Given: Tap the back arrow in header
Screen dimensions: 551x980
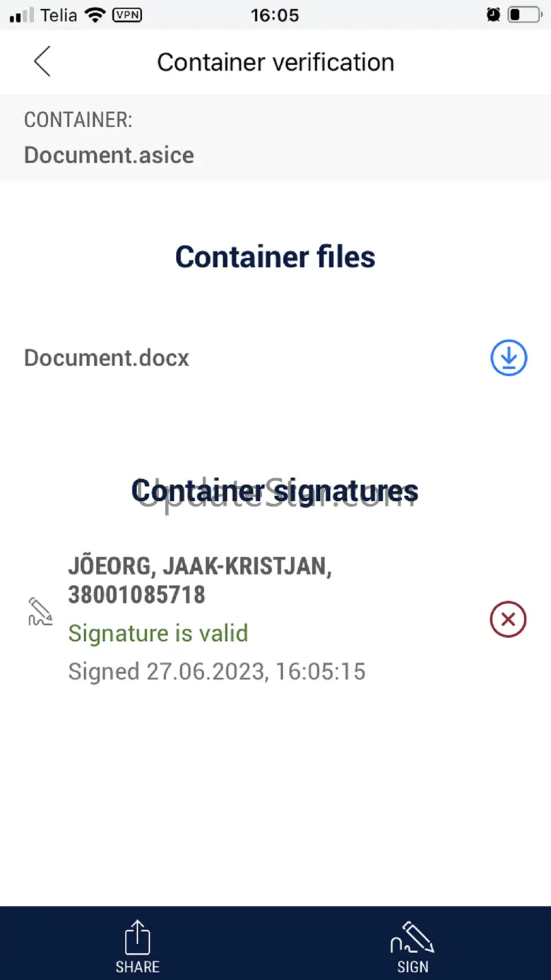Looking at the screenshot, I should [42, 61].
